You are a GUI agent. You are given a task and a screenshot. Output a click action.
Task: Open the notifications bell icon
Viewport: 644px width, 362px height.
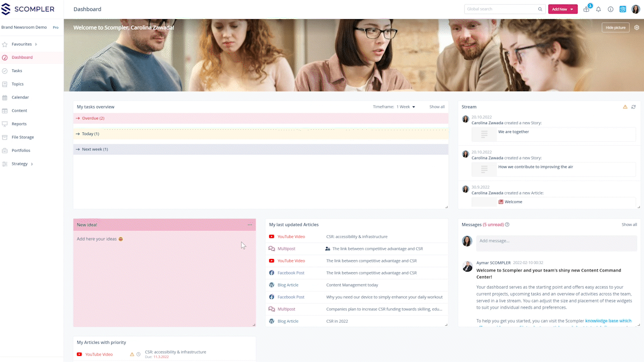(598, 9)
